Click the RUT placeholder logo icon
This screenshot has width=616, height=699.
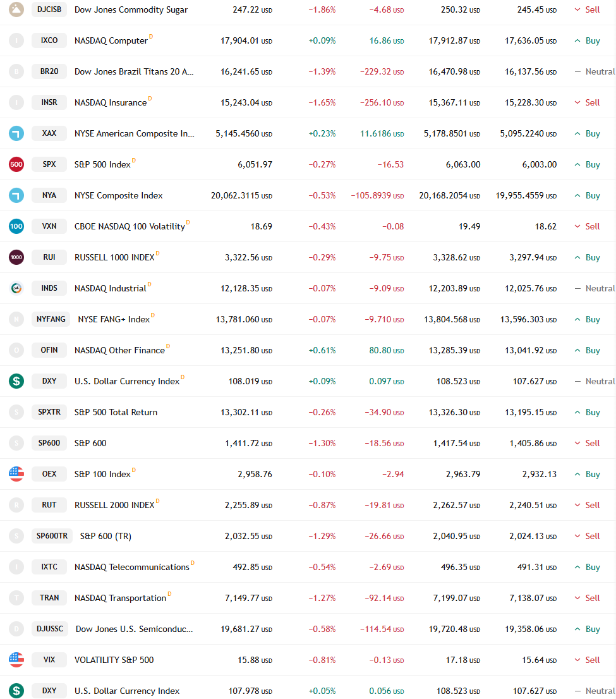16,505
